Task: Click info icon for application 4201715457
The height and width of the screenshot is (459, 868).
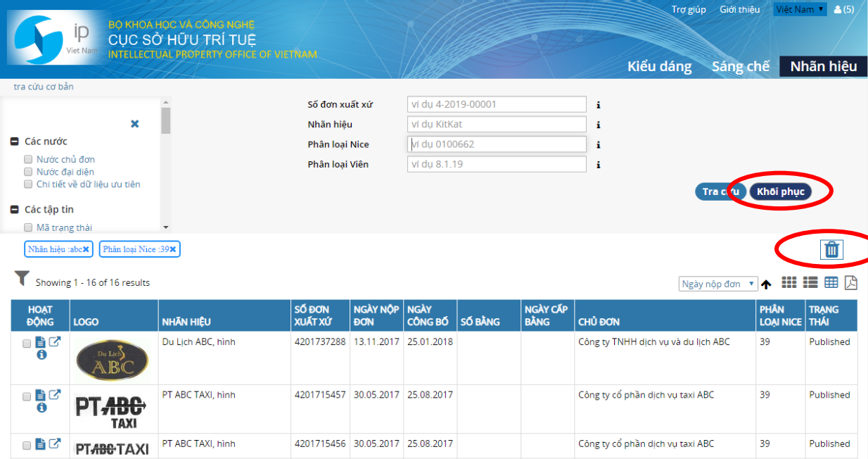Action: click(42, 408)
